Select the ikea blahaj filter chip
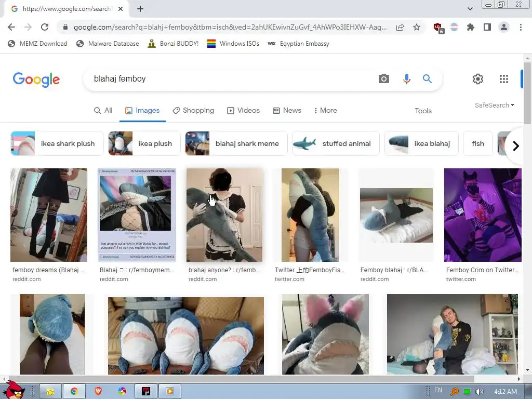 pyautogui.click(x=421, y=143)
